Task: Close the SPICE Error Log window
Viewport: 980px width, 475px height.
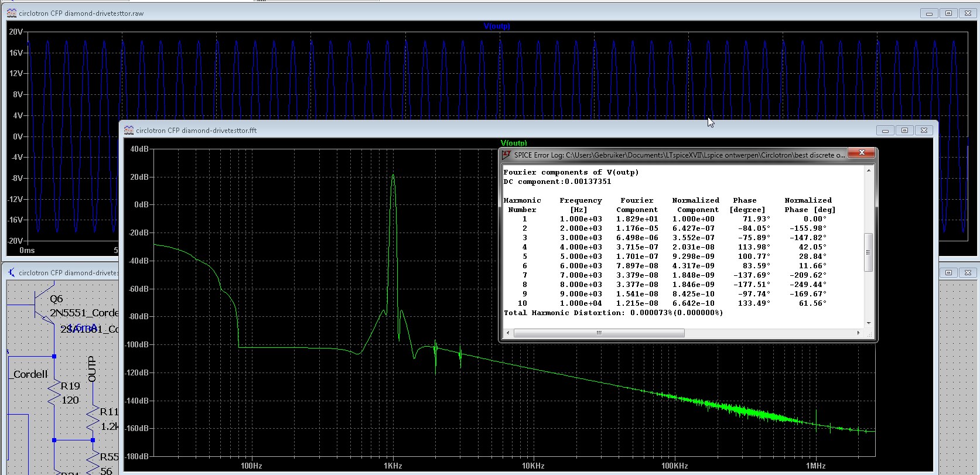Action: click(862, 153)
